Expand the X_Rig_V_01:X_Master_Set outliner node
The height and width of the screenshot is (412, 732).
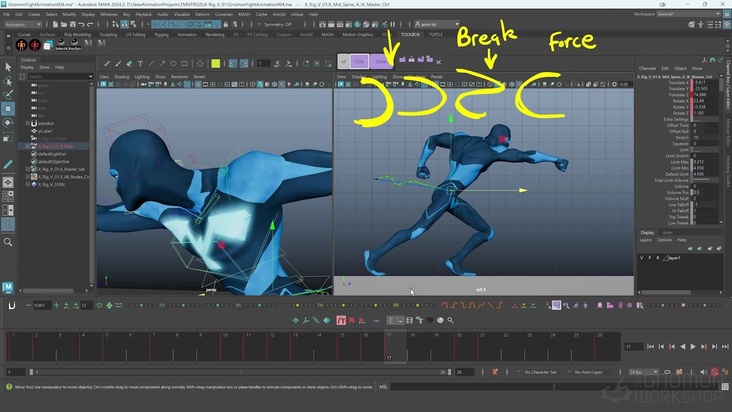28,169
